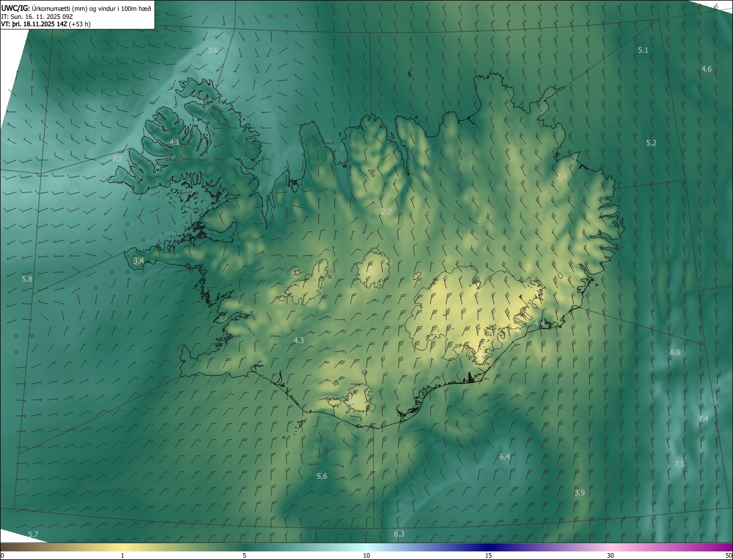This screenshot has height=560, width=733.
Task: Select the 5.6 value label
Action: point(322,476)
